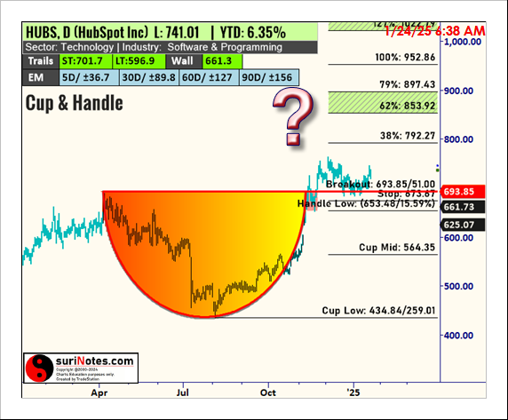Click the 900.00 price axis label
The height and width of the screenshot is (420, 508).
click(458, 91)
